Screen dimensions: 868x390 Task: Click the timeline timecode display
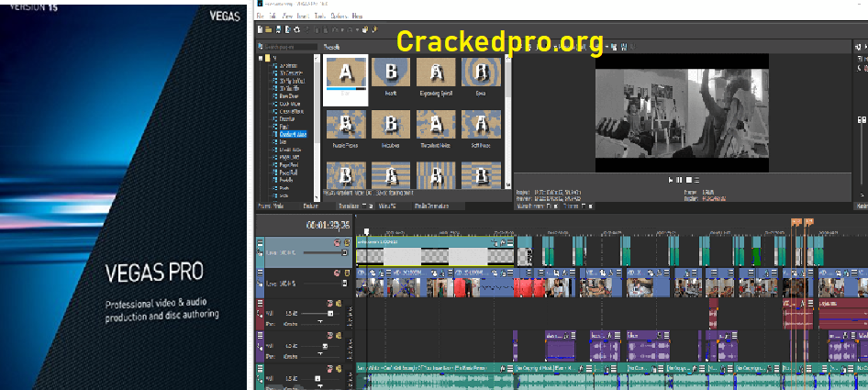[x=328, y=226]
